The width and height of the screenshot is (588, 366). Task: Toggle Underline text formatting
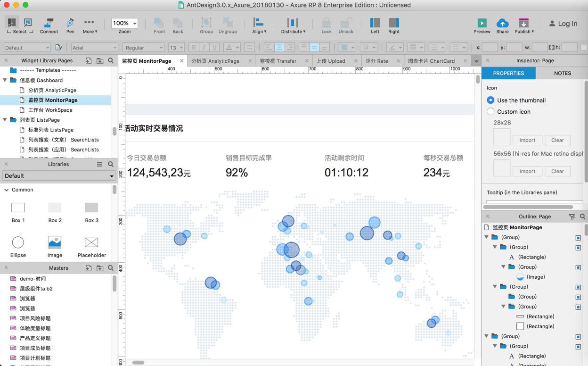tap(214, 47)
